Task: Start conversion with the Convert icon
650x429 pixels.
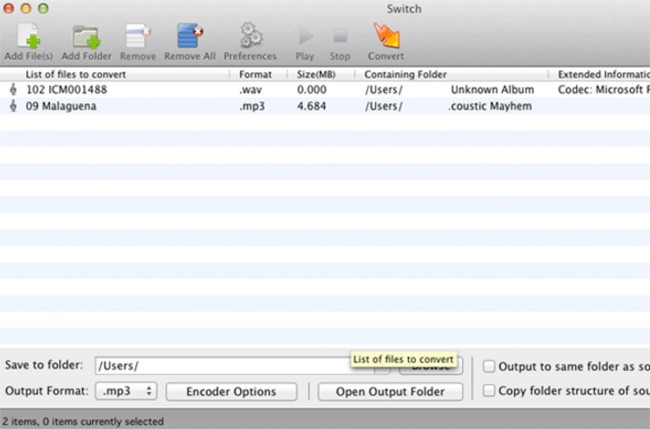Action: (x=385, y=37)
